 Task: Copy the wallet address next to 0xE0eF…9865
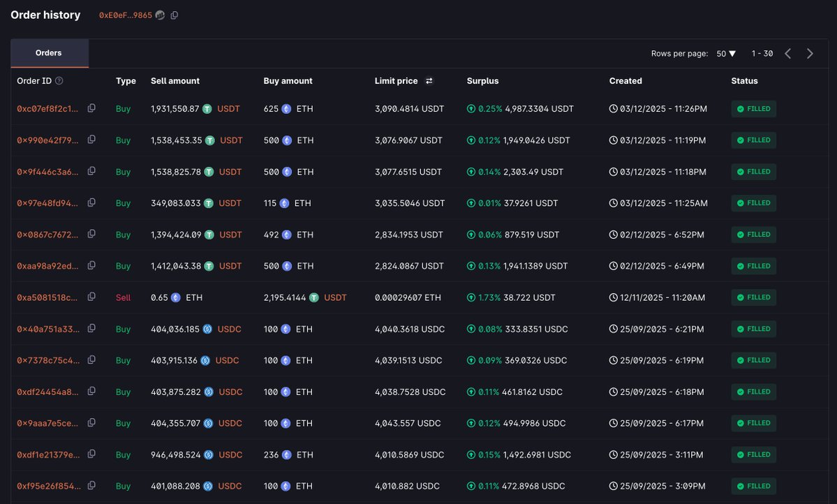coord(175,15)
